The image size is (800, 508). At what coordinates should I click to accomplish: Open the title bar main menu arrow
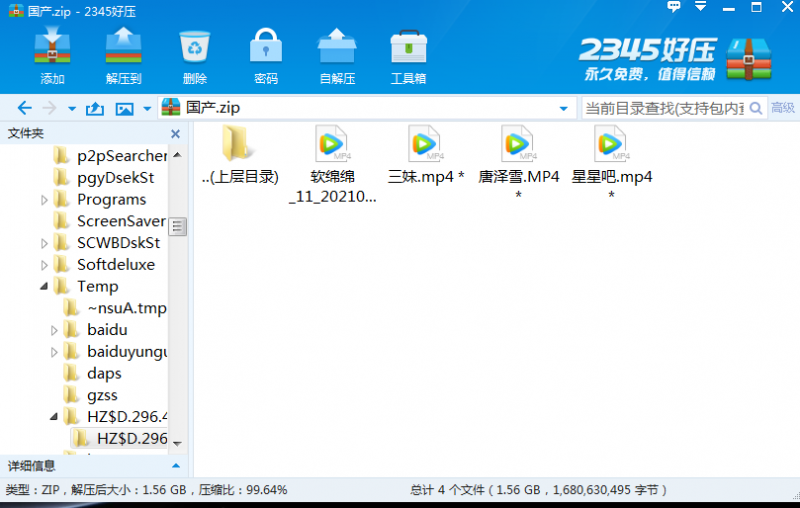[x=699, y=7]
